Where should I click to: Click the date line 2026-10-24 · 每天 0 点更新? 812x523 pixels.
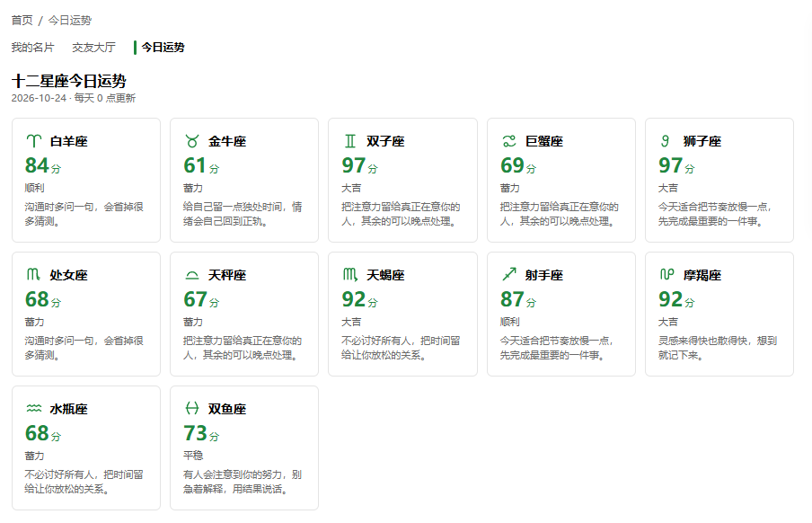74,98
